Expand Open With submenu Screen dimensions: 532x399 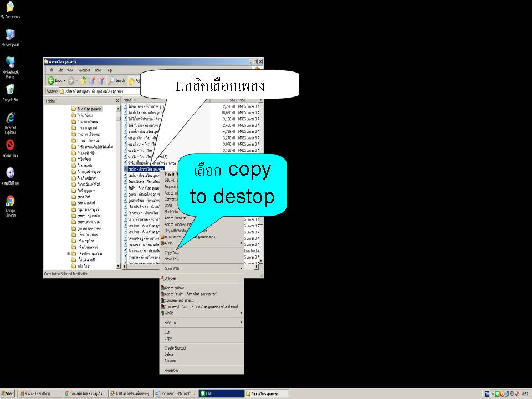[202, 269]
